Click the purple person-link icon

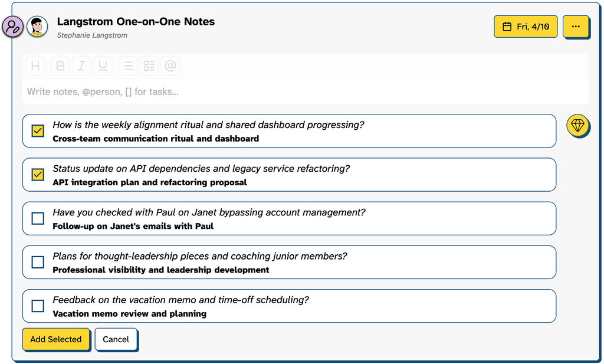point(13,27)
